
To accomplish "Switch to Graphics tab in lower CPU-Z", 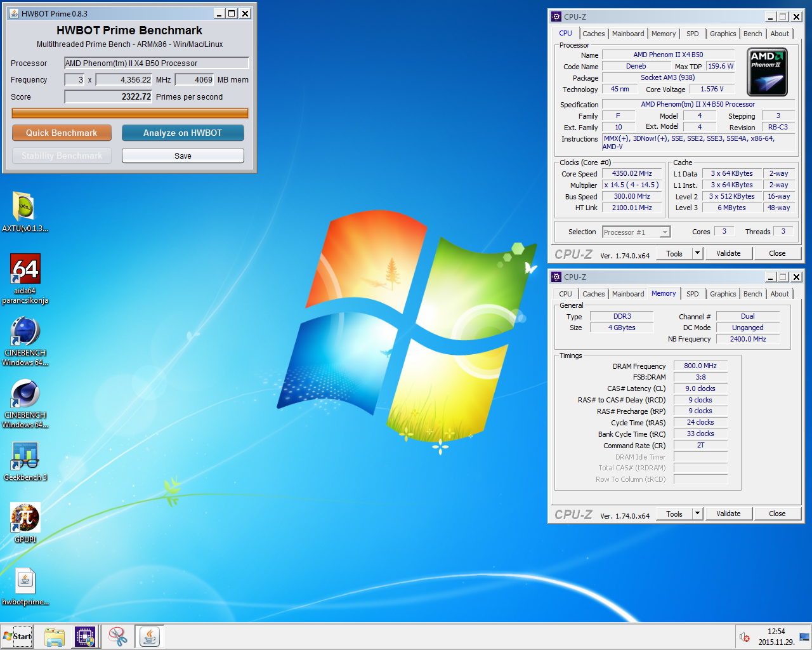I will (723, 294).
